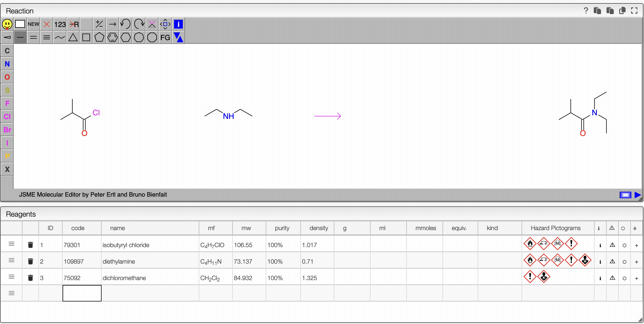Click the NEW molecule button
This screenshot has width=644, height=324.
tap(33, 24)
